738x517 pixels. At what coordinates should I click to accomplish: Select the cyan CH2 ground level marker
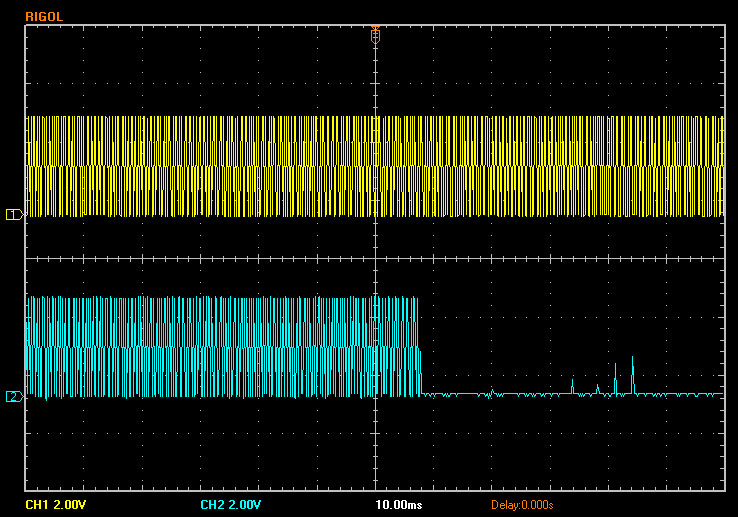coord(14,396)
